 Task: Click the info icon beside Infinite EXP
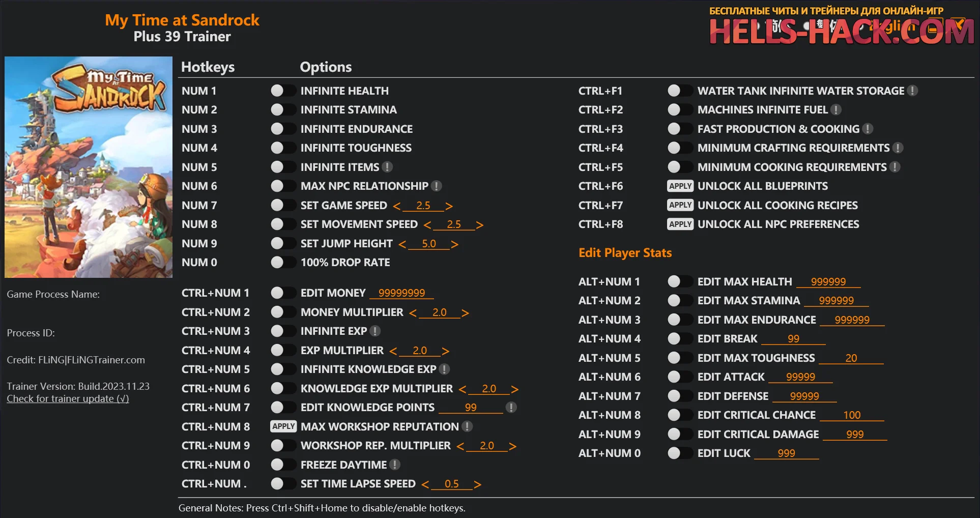pyautogui.click(x=375, y=331)
